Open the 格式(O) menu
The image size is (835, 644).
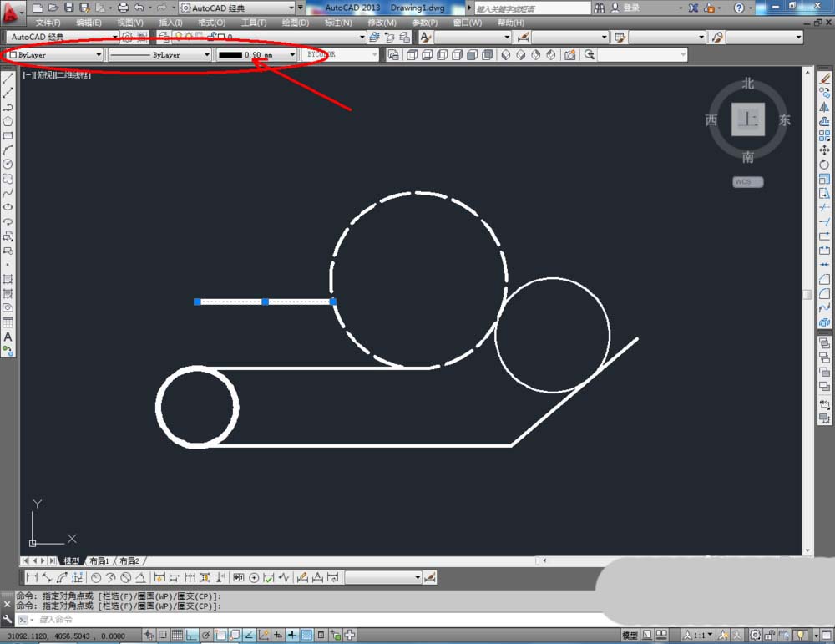point(211,23)
